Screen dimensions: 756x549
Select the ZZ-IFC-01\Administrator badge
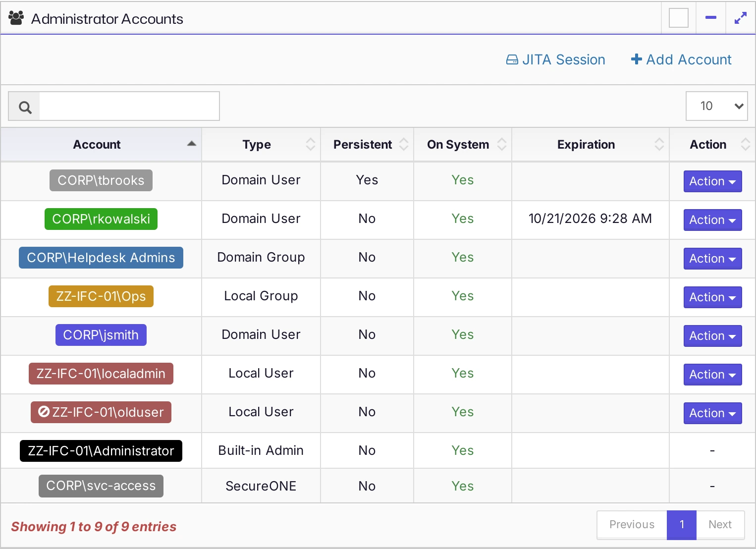101,451
